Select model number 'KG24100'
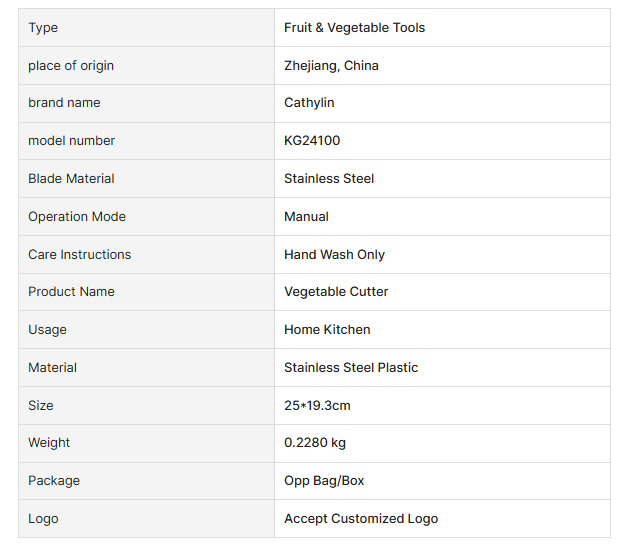This screenshot has height=547, width=623. 312,141
